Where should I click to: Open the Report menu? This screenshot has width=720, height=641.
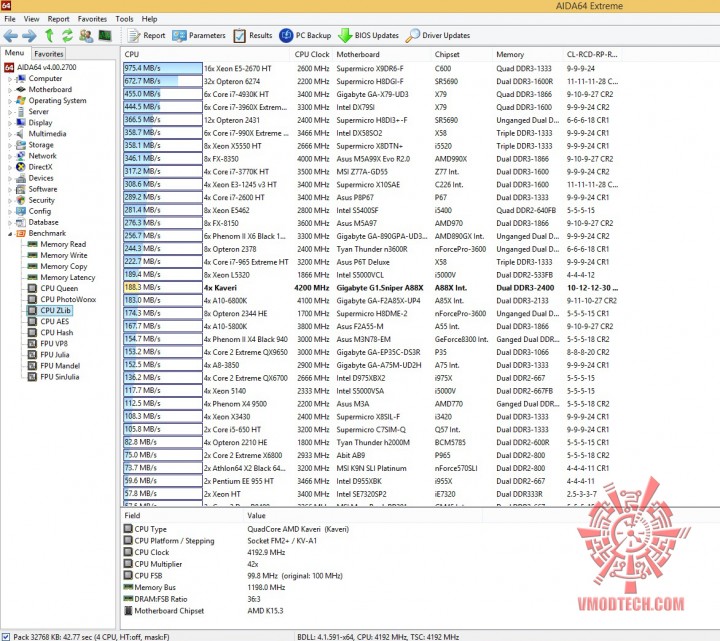58,19
